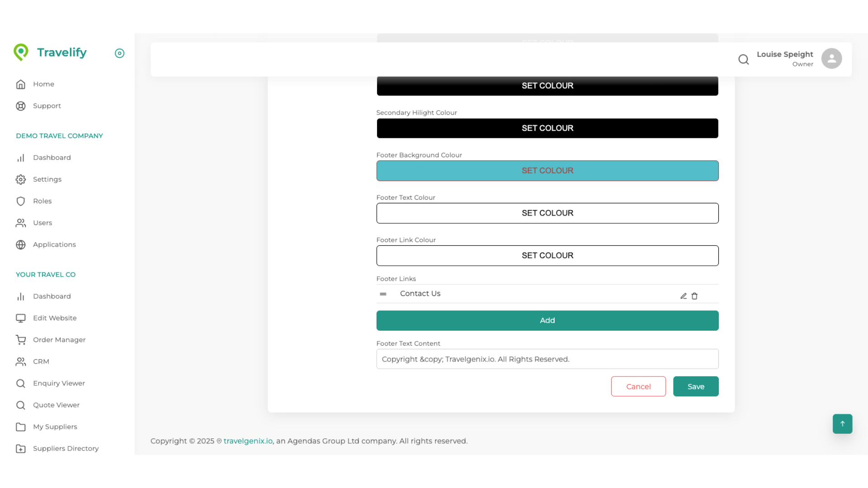
Task: Click the search magnifier in header
Action: click(743, 59)
